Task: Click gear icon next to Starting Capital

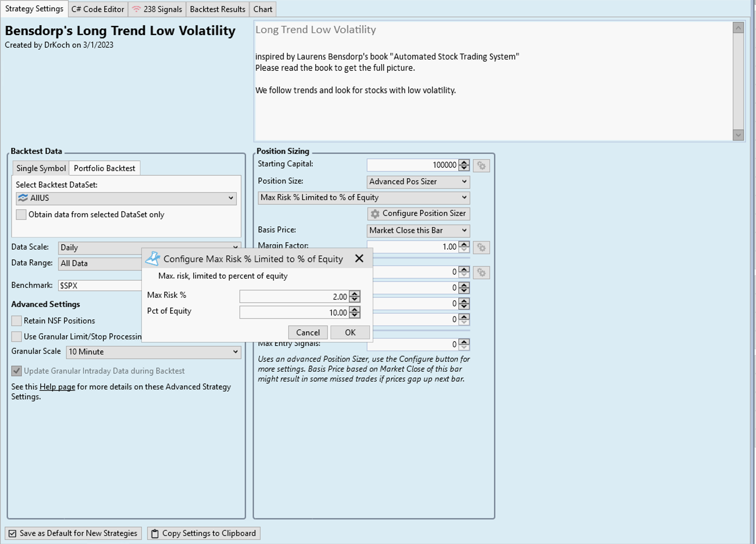Action: [x=481, y=165]
